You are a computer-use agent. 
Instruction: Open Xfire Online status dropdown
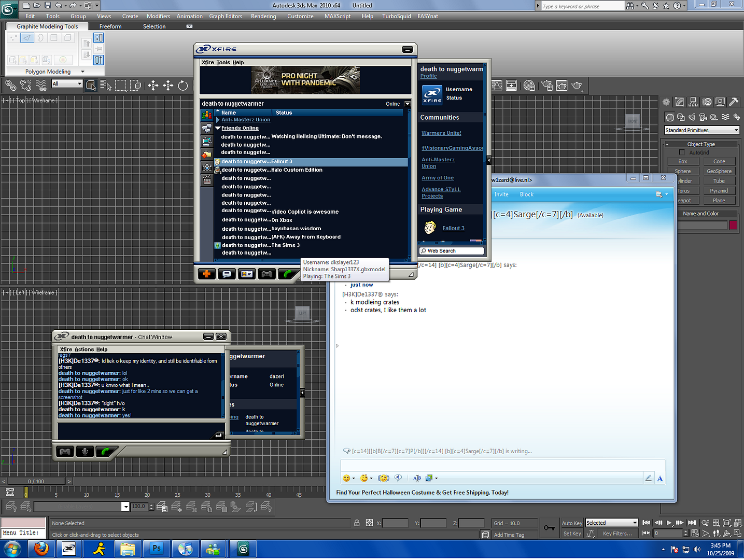(x=407, y=104)
